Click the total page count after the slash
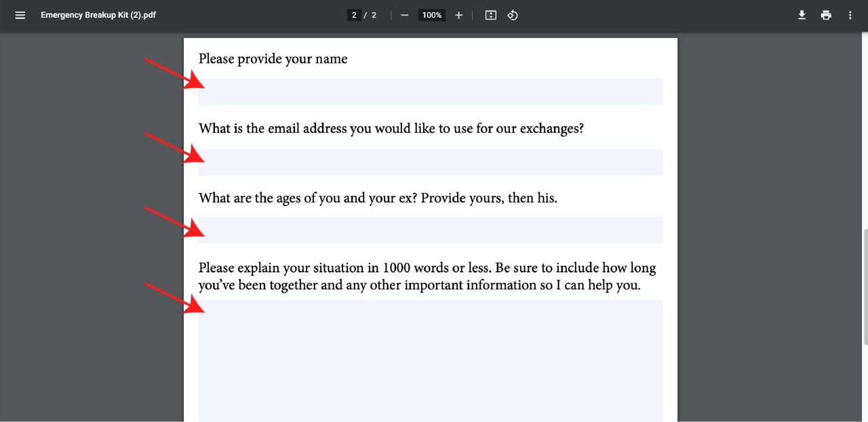The image size is (868, 422). point(374,15)
